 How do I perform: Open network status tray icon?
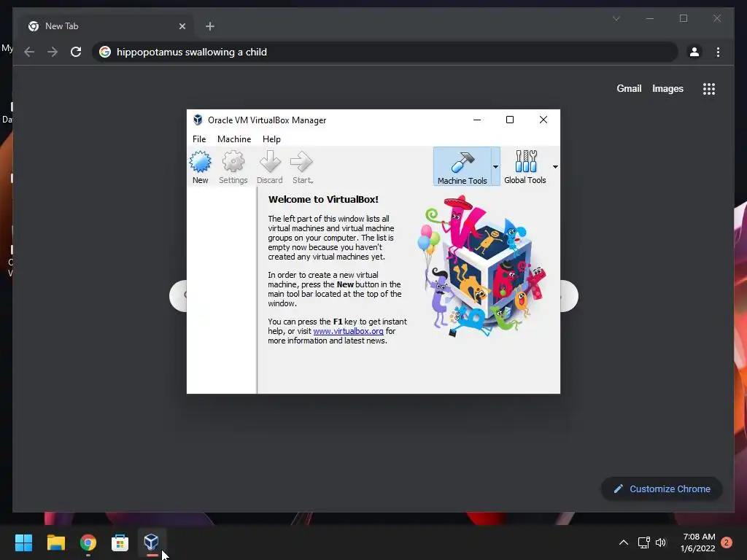click(x=643, y=542)
